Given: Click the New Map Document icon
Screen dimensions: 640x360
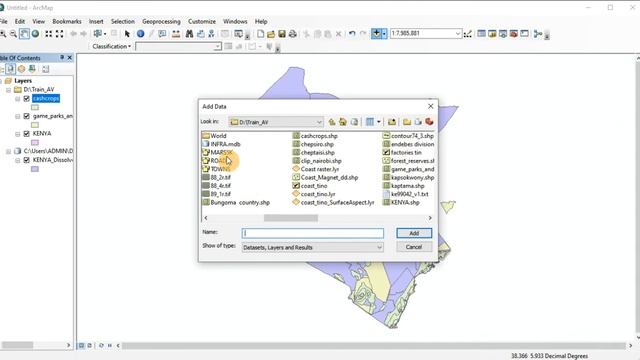Looking at the screenshot, I should tap(260, 34).
